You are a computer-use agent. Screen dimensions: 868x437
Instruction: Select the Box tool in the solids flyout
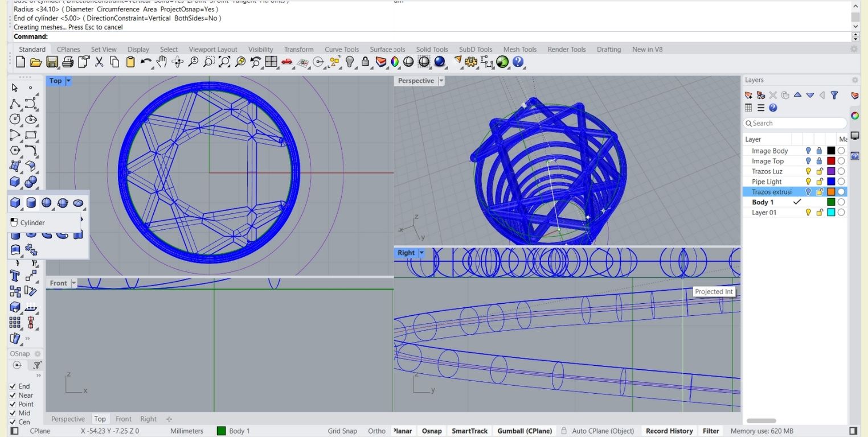click(15, 203)
